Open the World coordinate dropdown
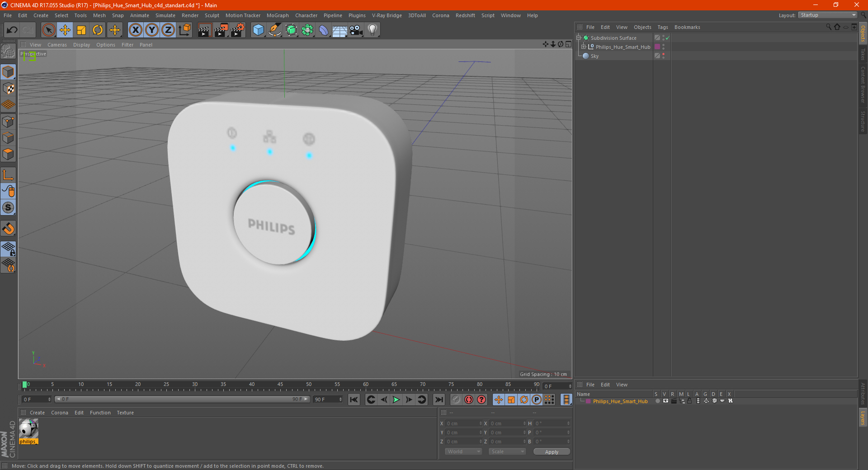The width and height of the screenshot is (868, 470). (x=463, y=451)
